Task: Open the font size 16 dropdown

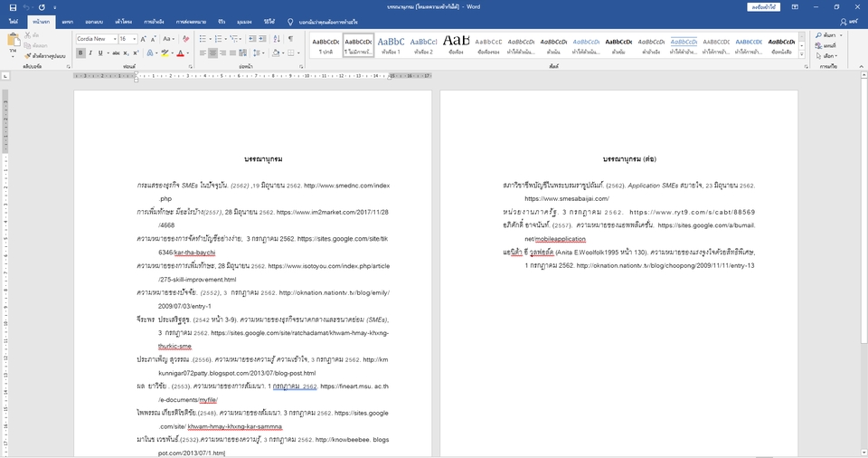Action: click(134, 39)
